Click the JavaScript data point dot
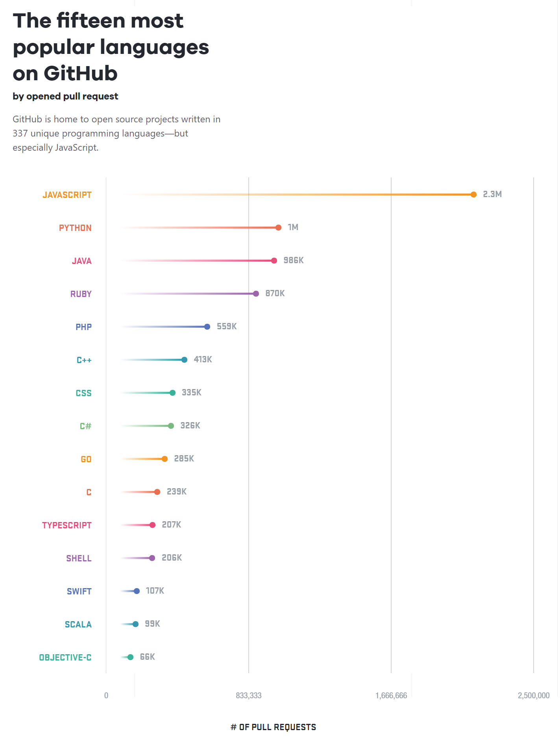Screen dimensions: 560x738 473,194
